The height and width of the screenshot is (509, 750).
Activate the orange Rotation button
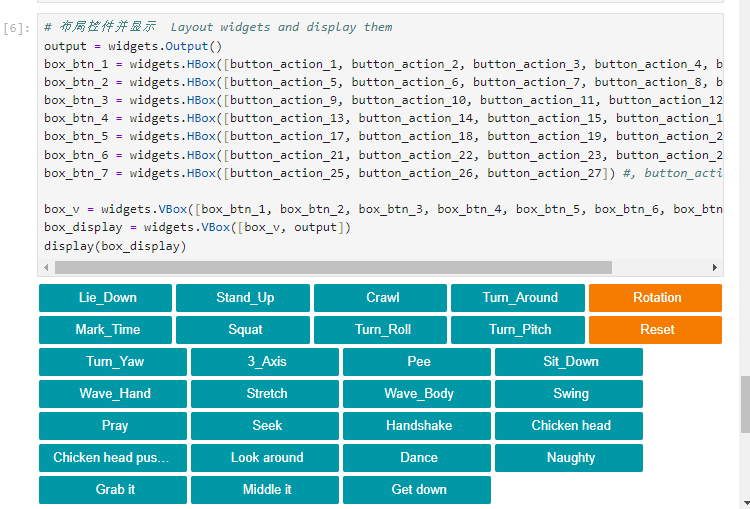655,298
